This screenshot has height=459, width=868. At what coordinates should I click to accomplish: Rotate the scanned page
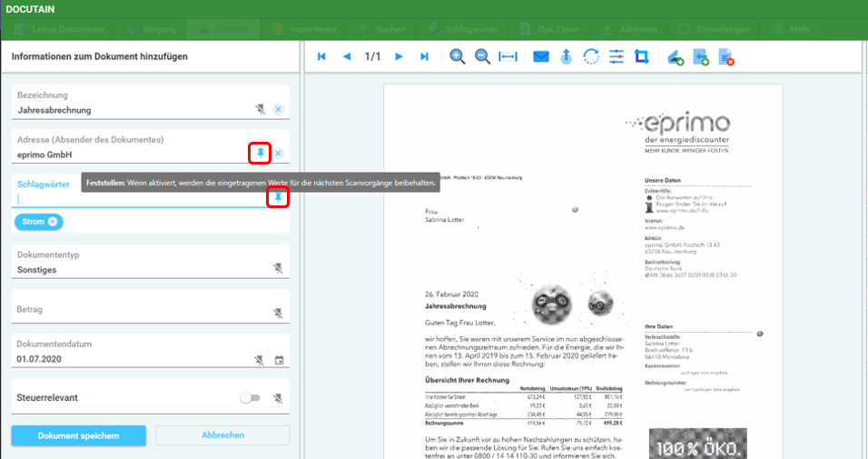coord(591,56)
